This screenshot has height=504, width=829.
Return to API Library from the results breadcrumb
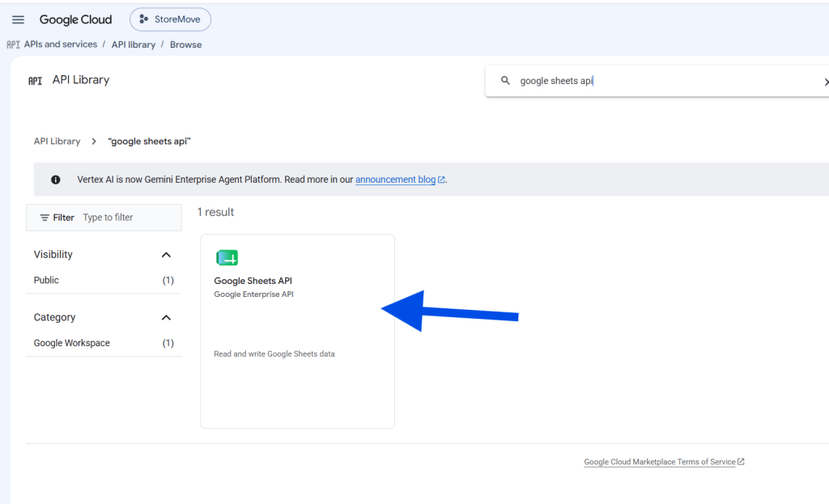point(57,141)
